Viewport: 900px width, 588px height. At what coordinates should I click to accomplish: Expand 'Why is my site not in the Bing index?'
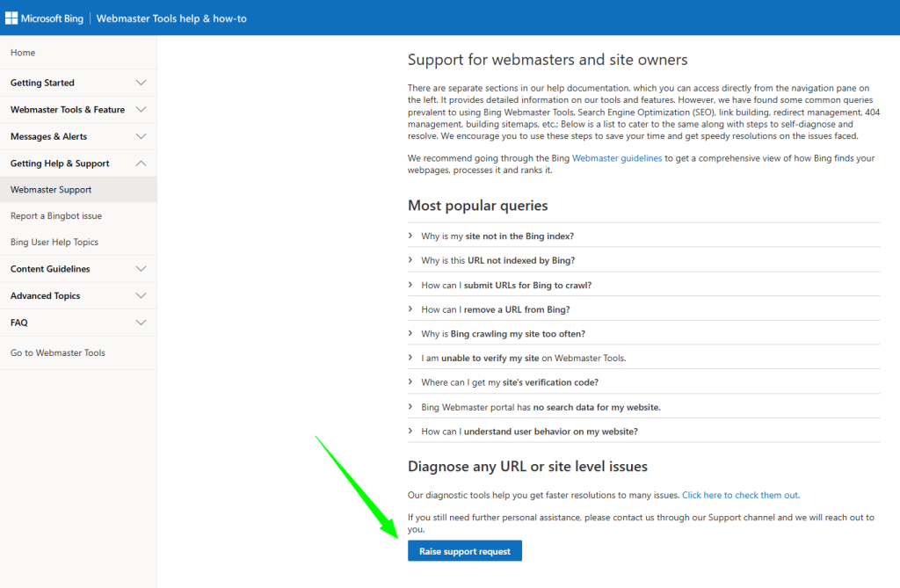pyautogui.click(x=497, y=236)
